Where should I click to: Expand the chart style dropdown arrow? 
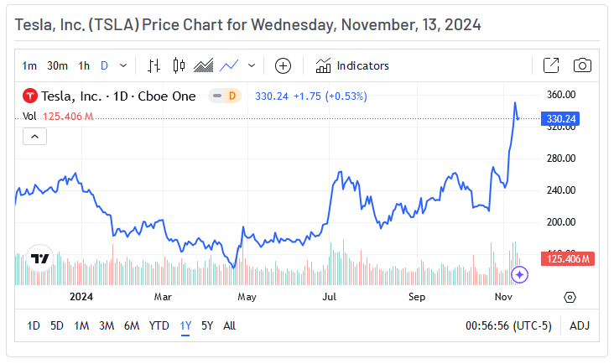[x=251, y=65]
